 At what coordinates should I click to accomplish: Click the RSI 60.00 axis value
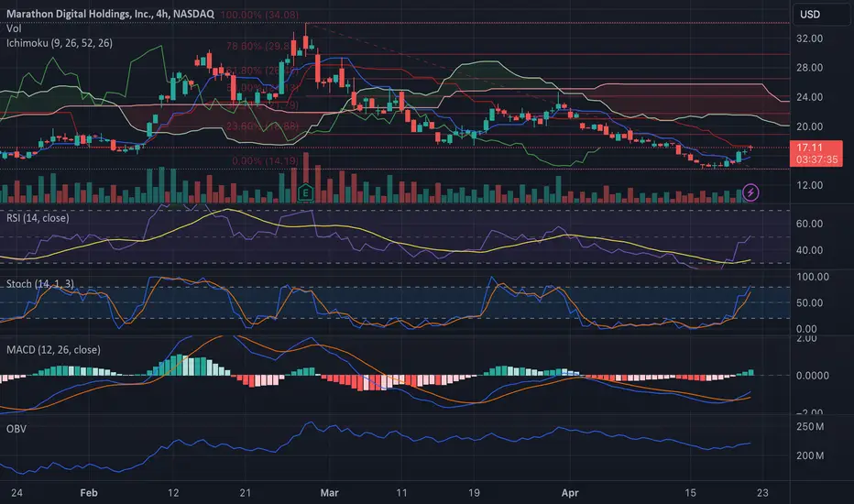[809, 224]
